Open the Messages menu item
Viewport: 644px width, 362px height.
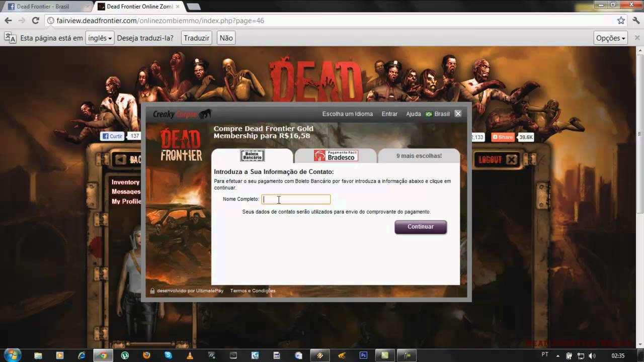pyautogui.click(x=126, y=192)
